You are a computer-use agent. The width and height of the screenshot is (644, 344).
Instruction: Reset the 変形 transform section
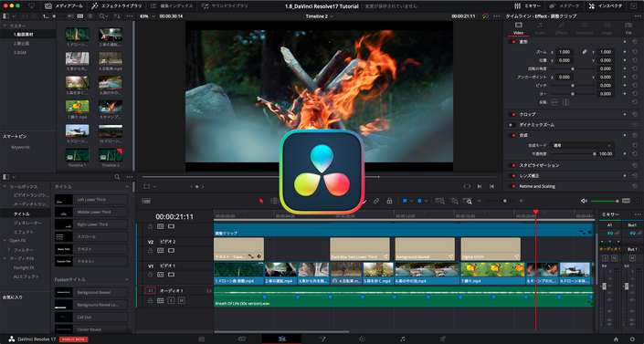[x=635, y=42]
